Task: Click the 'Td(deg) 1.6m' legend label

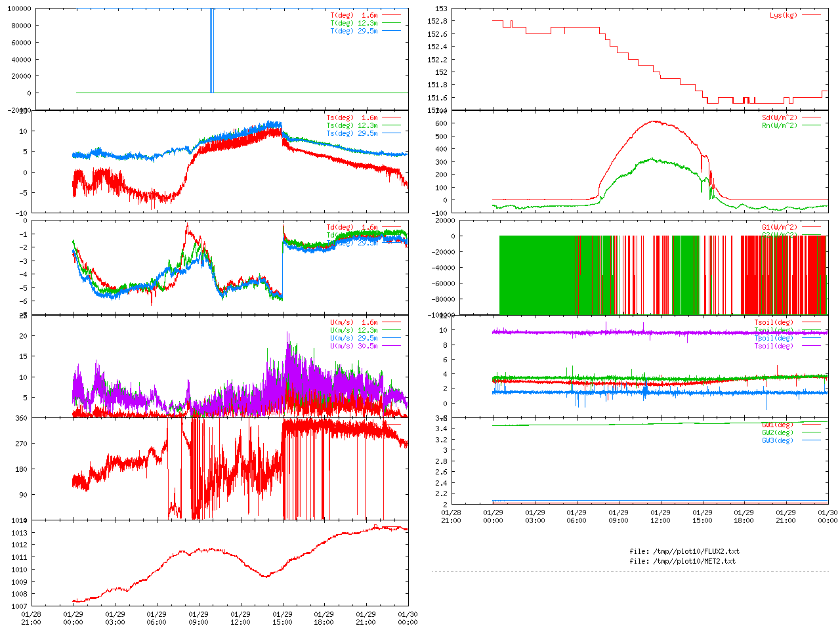Action: pyautogui.click(x=352, y=227)
